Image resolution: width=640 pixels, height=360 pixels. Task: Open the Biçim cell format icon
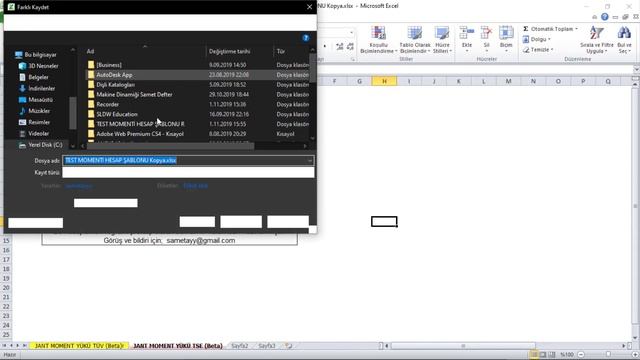[x=506, y=33]
